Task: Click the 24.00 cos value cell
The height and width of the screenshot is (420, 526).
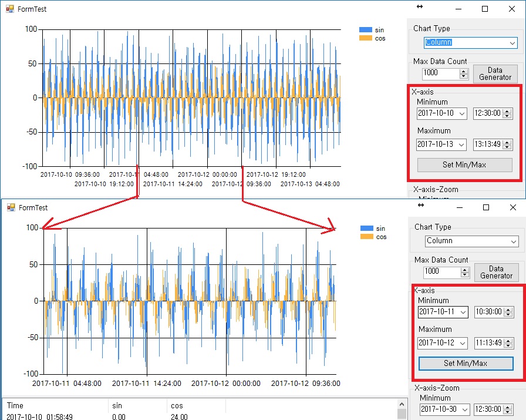Action: [x=179, y=417]
